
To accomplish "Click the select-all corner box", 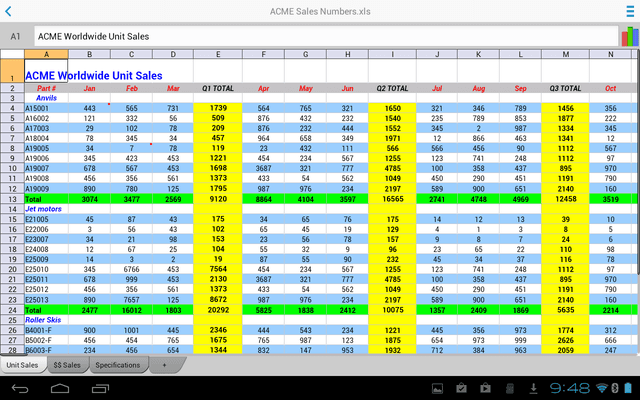I will [12, 54].
